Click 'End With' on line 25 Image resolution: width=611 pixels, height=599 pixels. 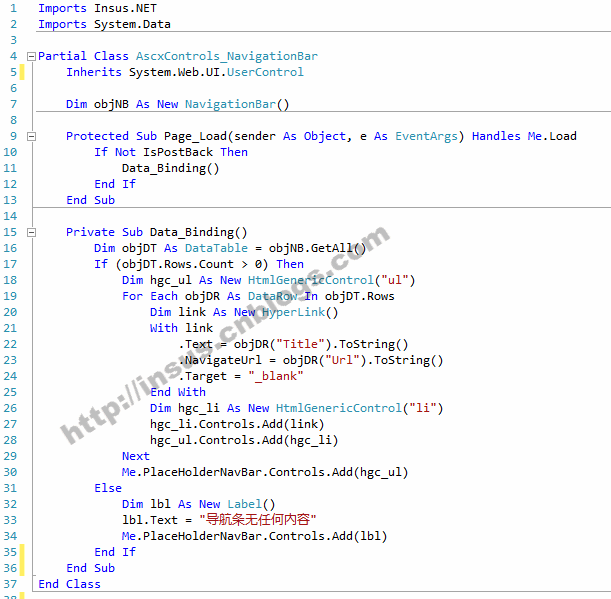tap(178, 392)
